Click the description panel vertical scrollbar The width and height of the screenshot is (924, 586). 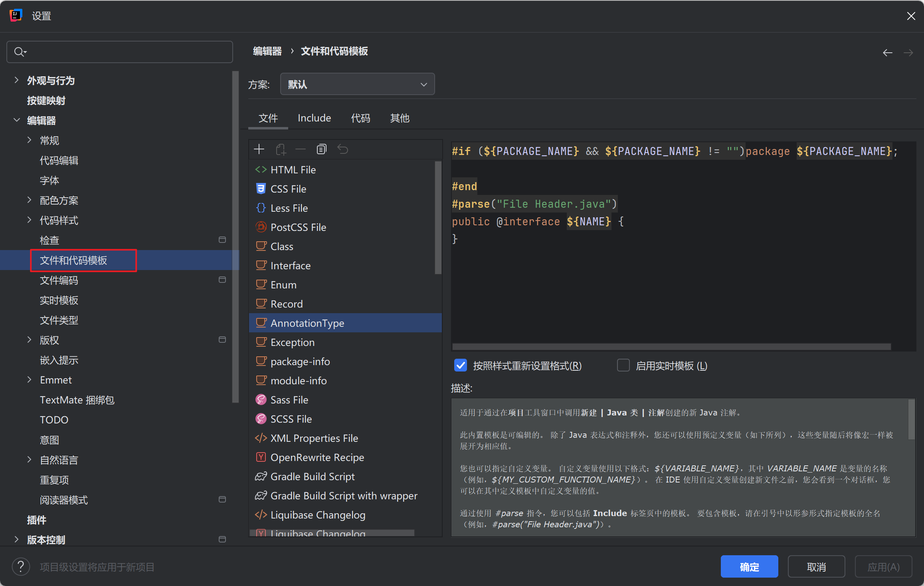[911, 419]
